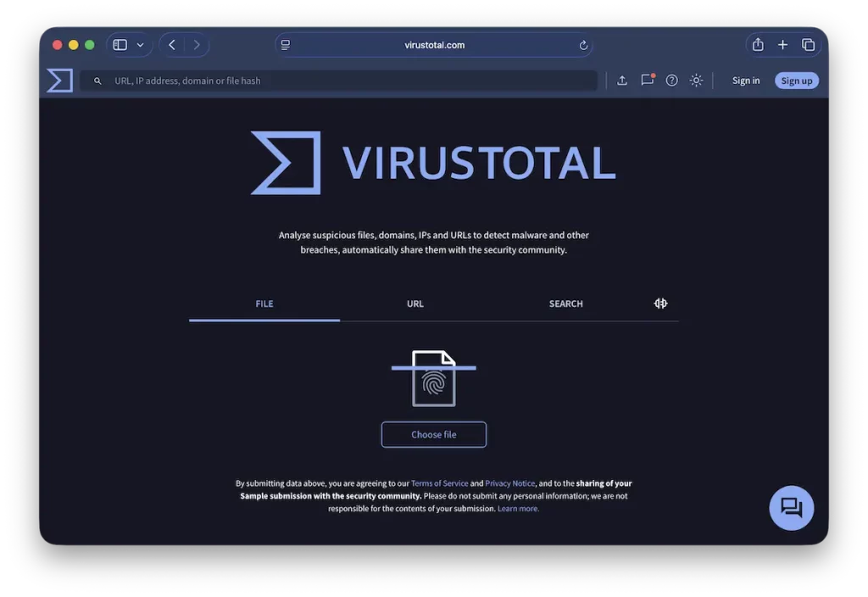Switch to the URL tab
The image size is (868, 597).
click(415, 303)
